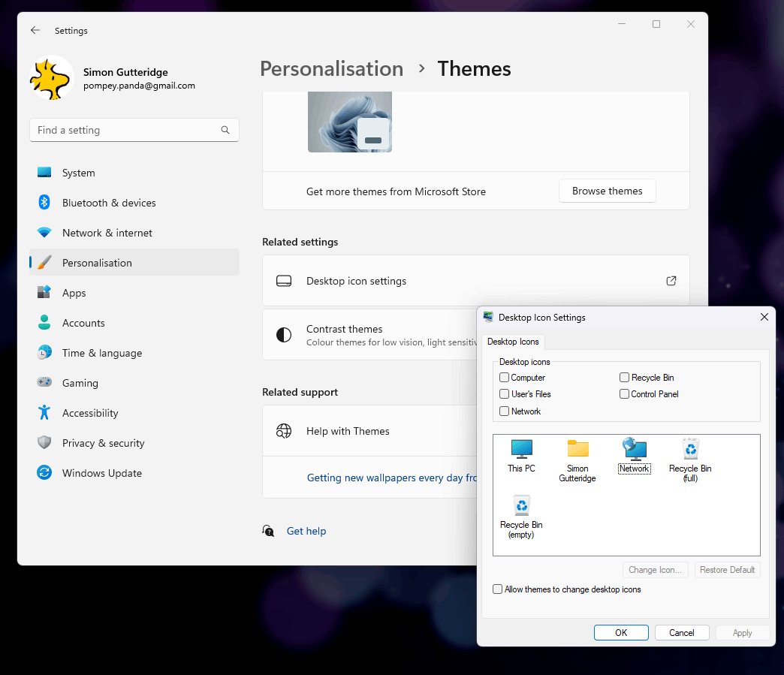Click the Desktop icon settings monitor icon
Viewport: 784px width, 675px height.
tap(284, 281)
